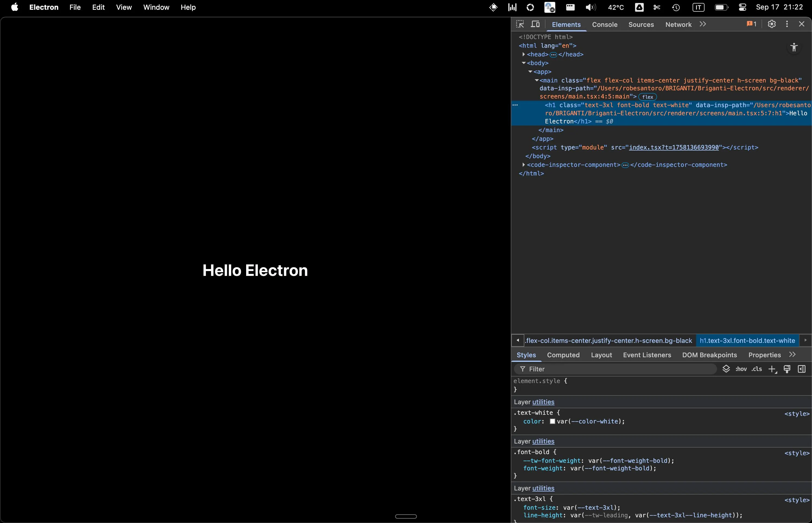812x523 pixels.
Task: Open the index.tsx script source link
Action: [x=674, y=147]
